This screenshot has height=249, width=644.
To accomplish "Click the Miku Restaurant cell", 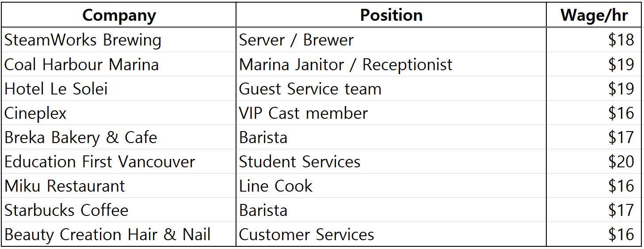I will [x=119, y=186].
